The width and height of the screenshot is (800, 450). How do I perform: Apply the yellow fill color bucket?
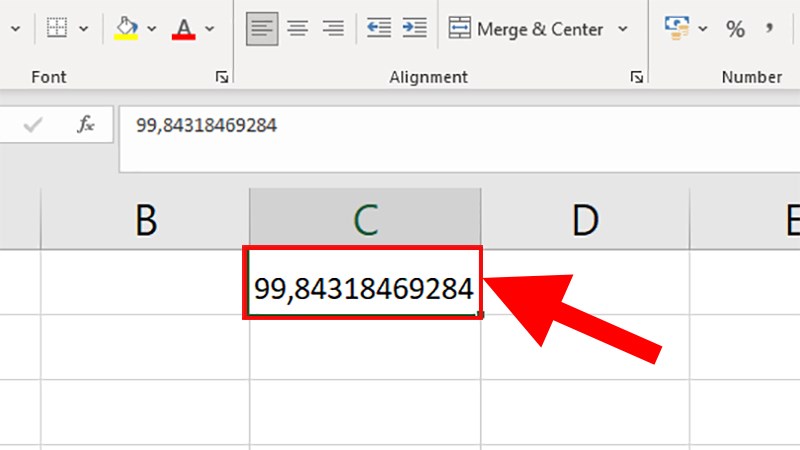[126, 29]
